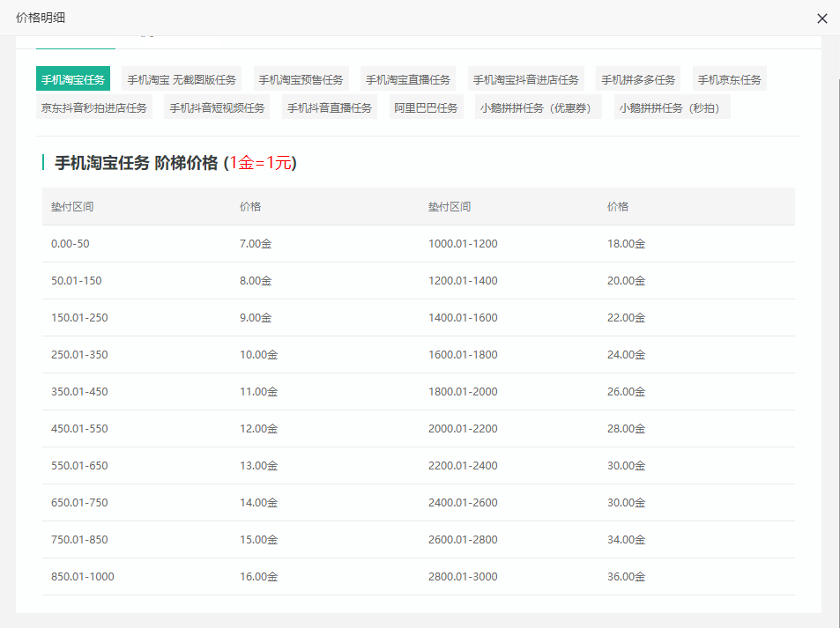The width and height of the screenshot is (840, 628).
Task: Click the 11.00金 price cell
Action: [259, 391]
